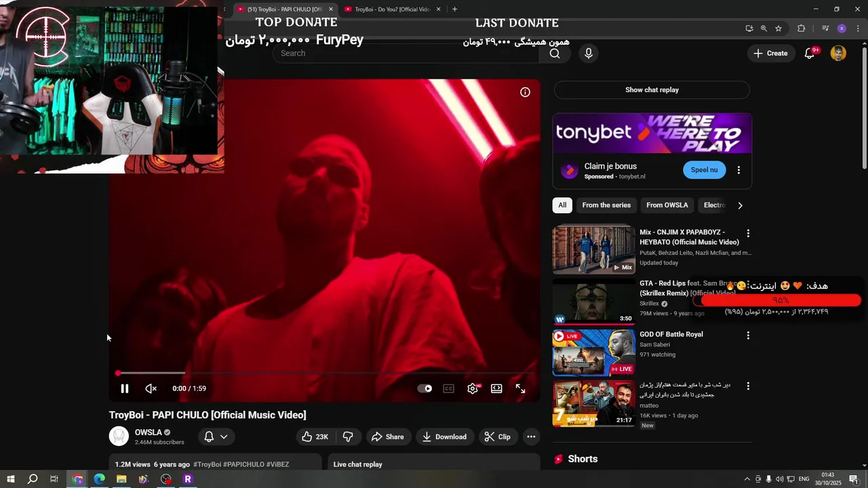The image size is (868, 488).
Task: Start voice search with microphone icon
Action: pos(589,53)
